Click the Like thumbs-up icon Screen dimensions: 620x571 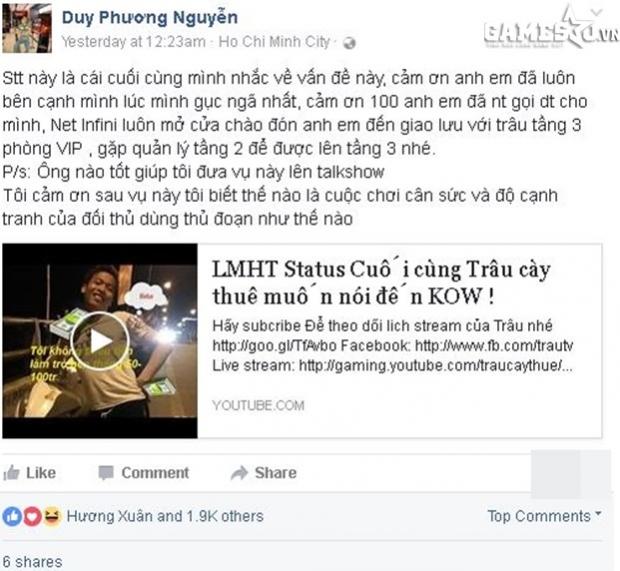click(x=11, y=473)
